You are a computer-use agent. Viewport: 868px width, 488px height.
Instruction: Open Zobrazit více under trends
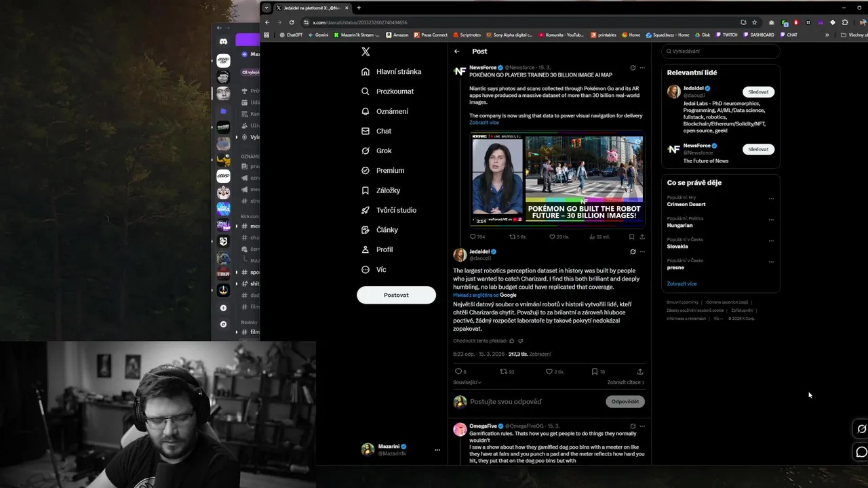[682, 284]
